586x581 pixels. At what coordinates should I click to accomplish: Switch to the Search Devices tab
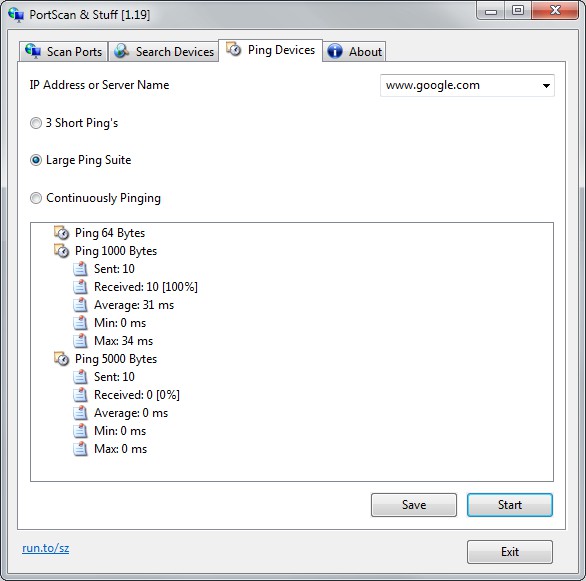(x=164, y=51)
